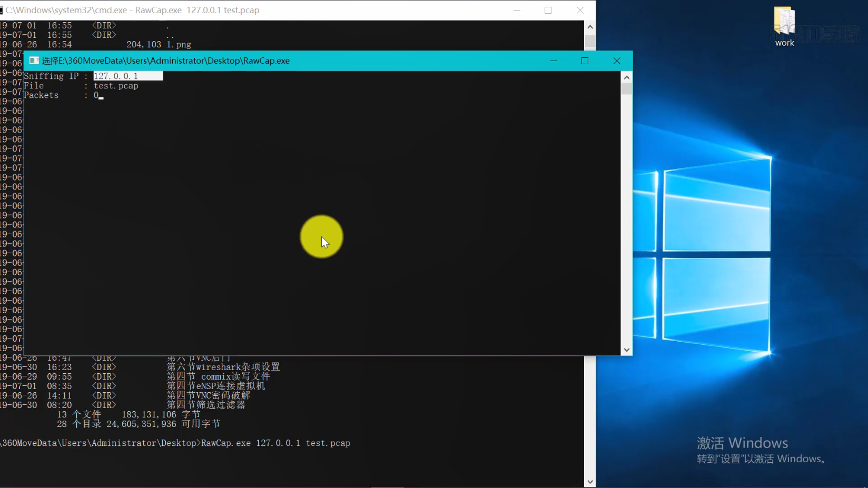Image resolution: width=868 pixels, height=488 pixels.
Task: Close the RawCap.exe console window
Action: 617,61
